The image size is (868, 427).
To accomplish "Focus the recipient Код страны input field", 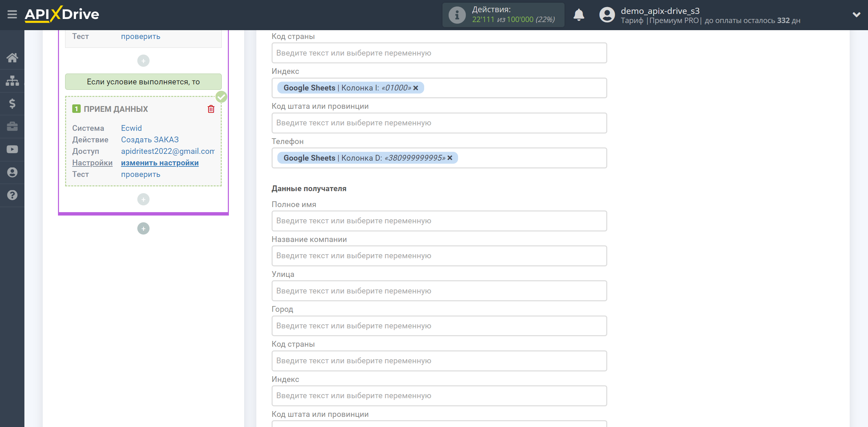I will click(x=439, y=361).
